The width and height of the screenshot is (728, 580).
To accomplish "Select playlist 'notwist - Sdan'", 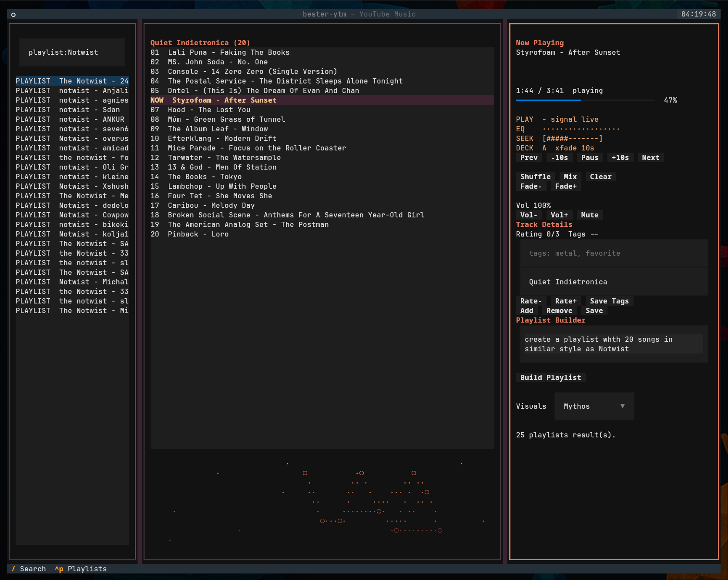I will click(x=72, y=110).
